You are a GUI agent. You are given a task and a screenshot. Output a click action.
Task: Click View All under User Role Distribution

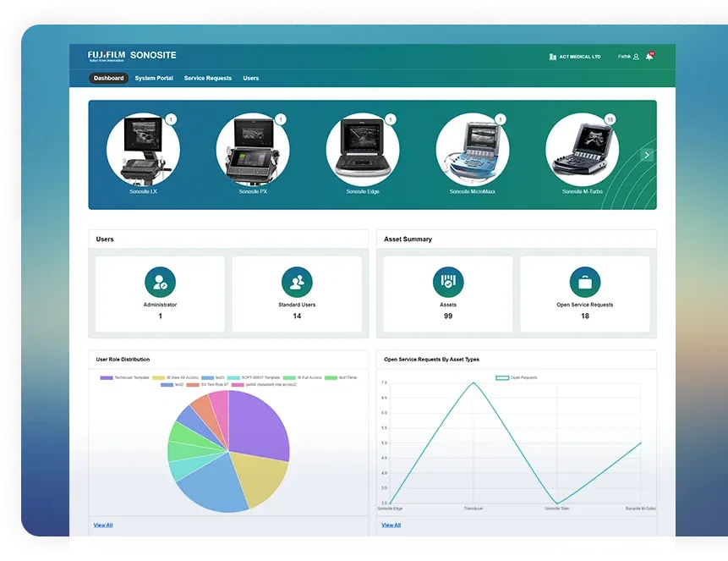[103, 525]
